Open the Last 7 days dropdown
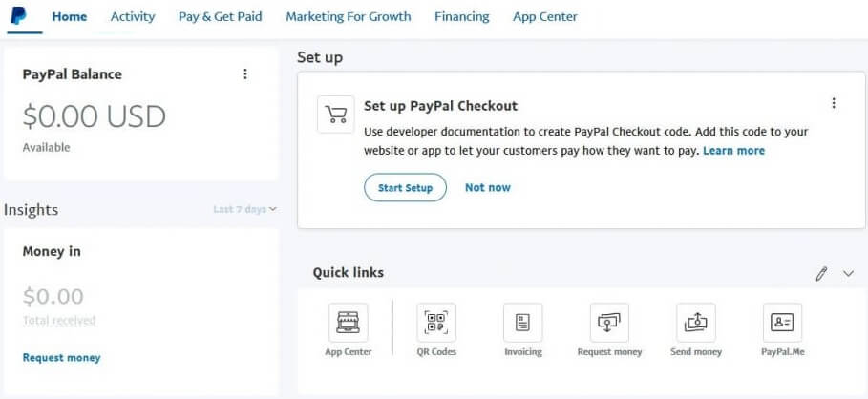This screenshot has height=399, width=868. pos(244,209)
